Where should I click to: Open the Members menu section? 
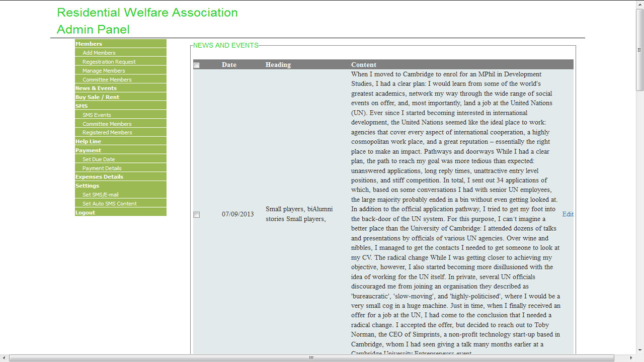coord(121,44)
